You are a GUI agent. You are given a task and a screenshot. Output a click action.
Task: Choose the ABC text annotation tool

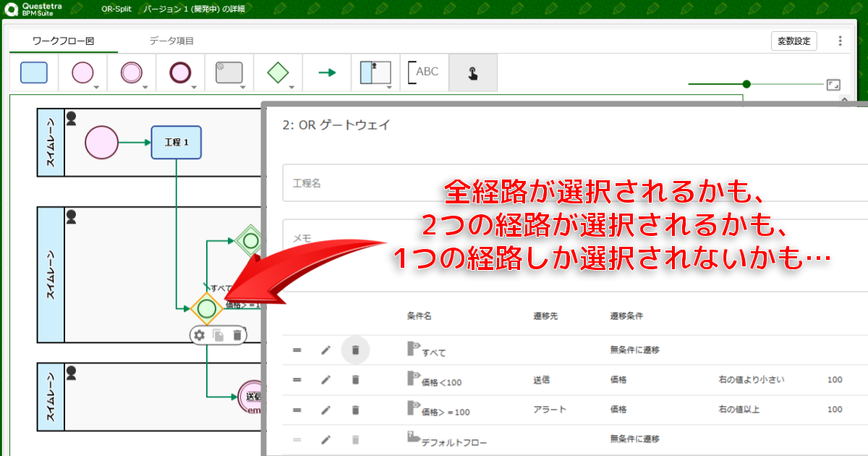tap(424, 72)
